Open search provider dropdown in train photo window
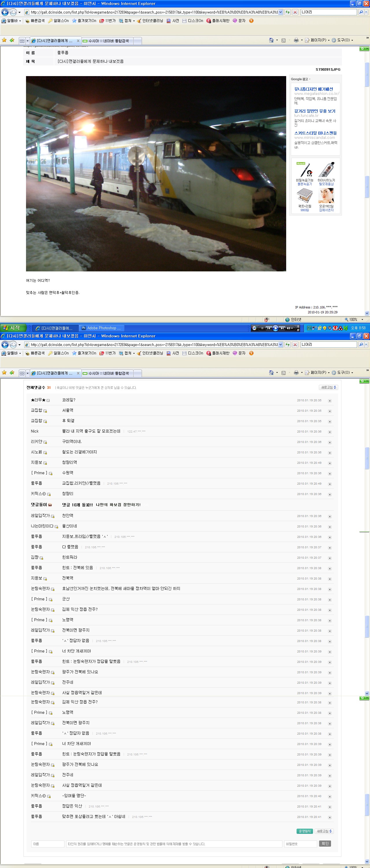Image resolution: width=370 pixels, height=868 pixels. tap(366, 12)
